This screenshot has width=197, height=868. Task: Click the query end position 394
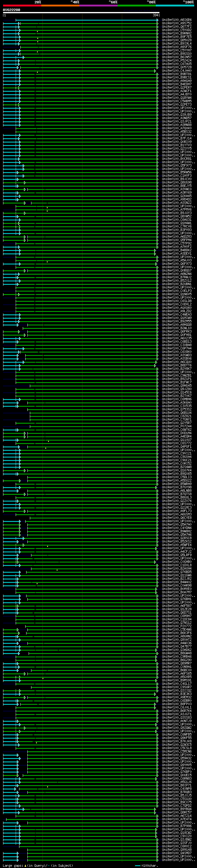pyautogui.click(x=155, y=15)
